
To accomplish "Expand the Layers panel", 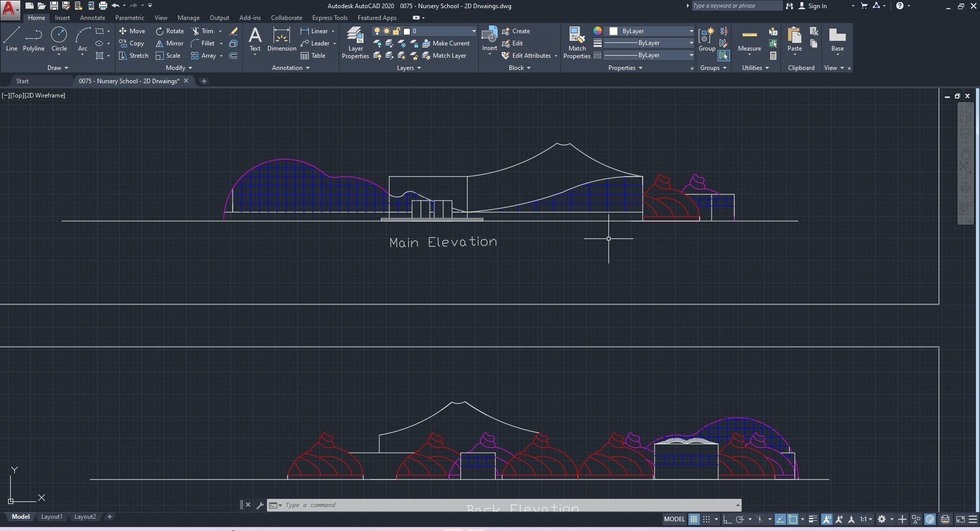I will [x=409, y=68].
